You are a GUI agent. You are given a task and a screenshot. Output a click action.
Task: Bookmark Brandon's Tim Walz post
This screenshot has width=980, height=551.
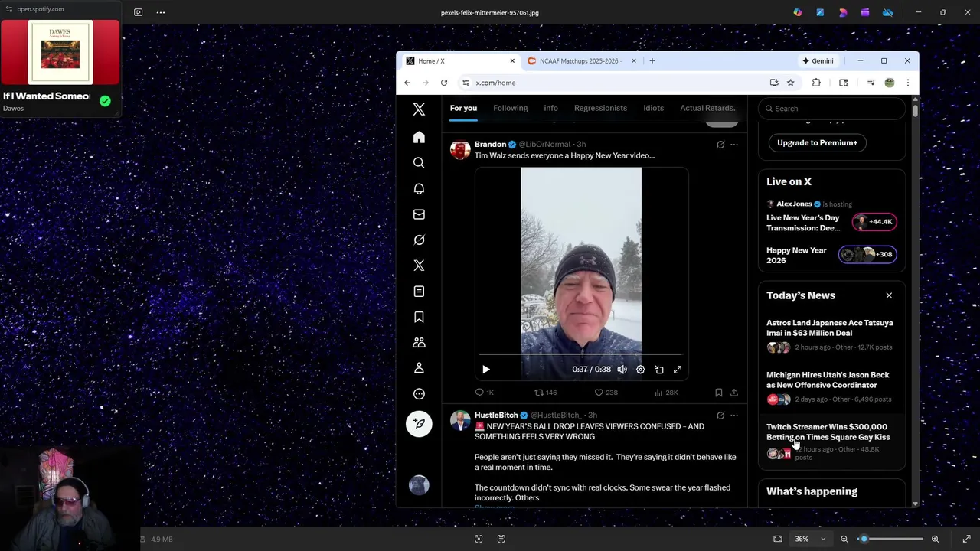(x=718, y=393)
